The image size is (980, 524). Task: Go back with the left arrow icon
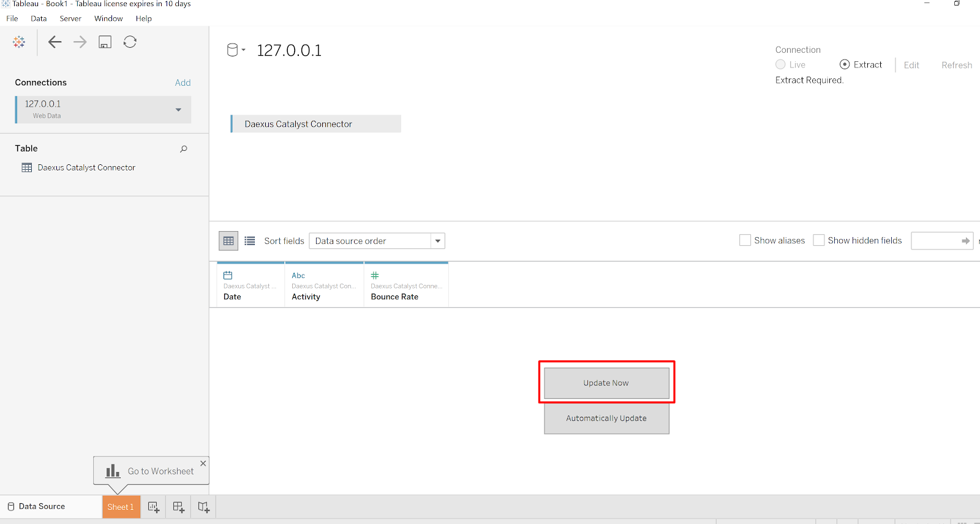pos(55,42)
